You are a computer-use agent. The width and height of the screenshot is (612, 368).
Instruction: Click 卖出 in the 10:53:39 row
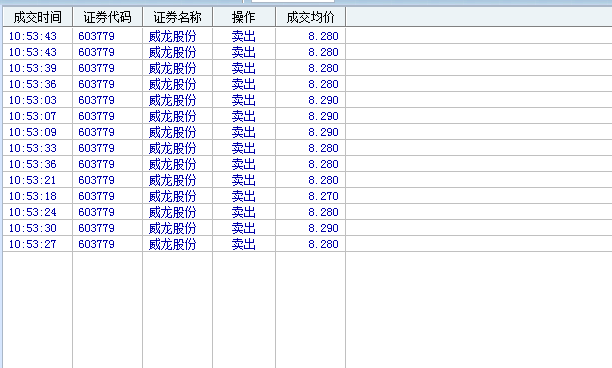[x=244, y=68]
